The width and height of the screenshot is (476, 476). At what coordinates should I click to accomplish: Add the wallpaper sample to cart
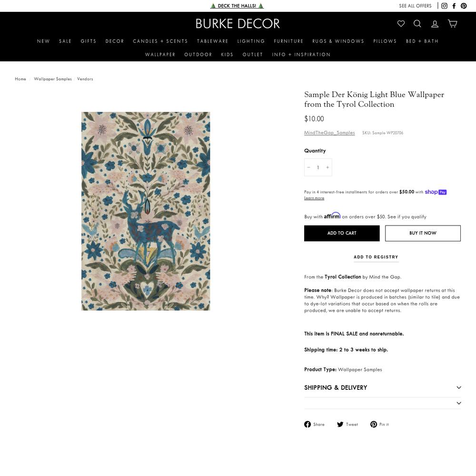point(342,233)
